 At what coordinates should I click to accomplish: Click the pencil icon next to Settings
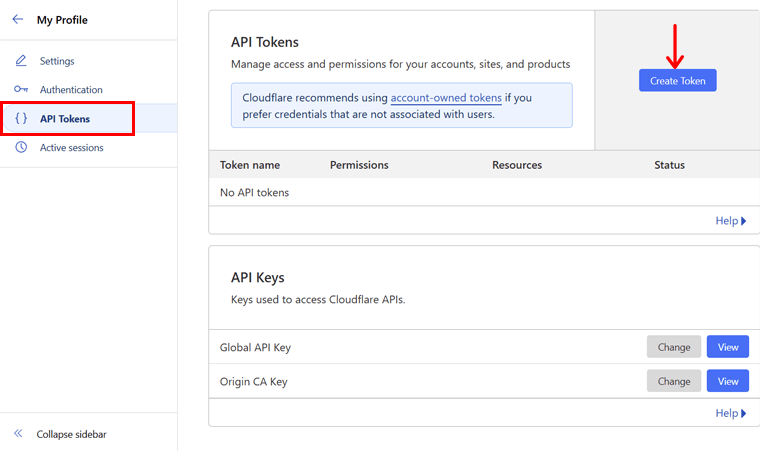click(x=21, y=61)
